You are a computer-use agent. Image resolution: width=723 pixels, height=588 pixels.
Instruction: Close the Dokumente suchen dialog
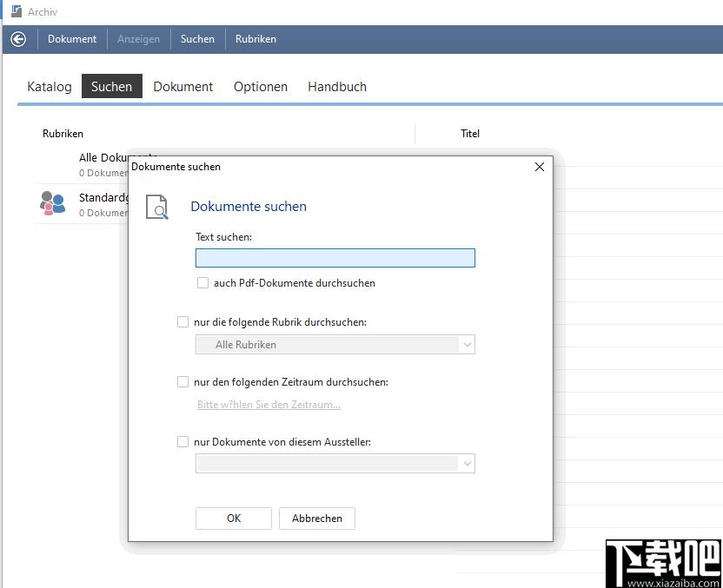(539, 167)
